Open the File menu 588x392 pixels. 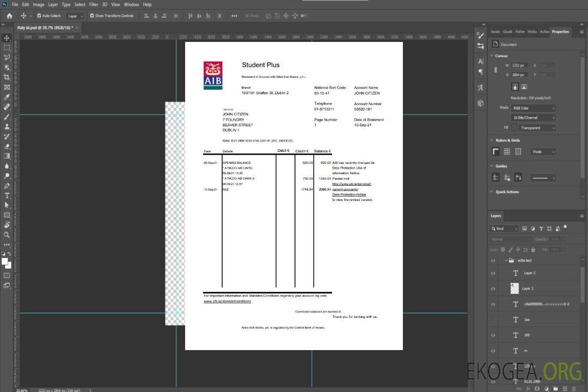point(15,4)
